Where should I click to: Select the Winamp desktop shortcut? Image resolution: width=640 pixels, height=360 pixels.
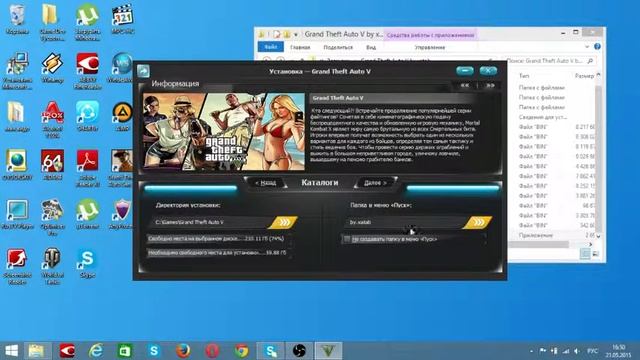click(x=52, y=68)
